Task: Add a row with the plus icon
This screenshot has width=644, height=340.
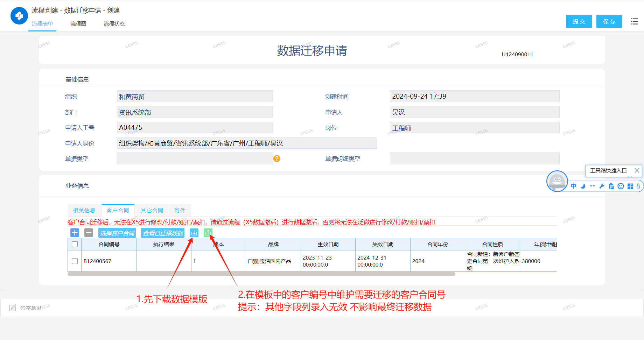Action: [x=75, y=233]
